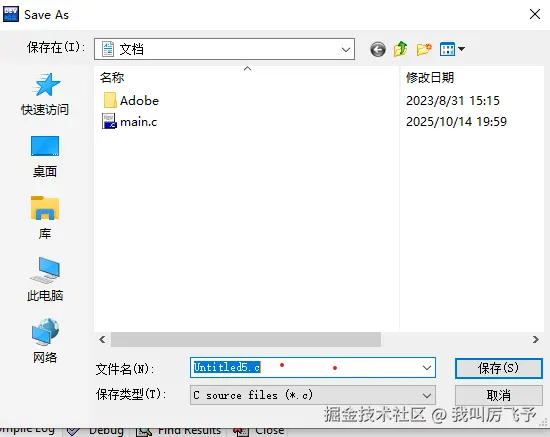Create a new folder
This screenshot has height=437, width=550.
pyautogui.click(x=424, y=49)
